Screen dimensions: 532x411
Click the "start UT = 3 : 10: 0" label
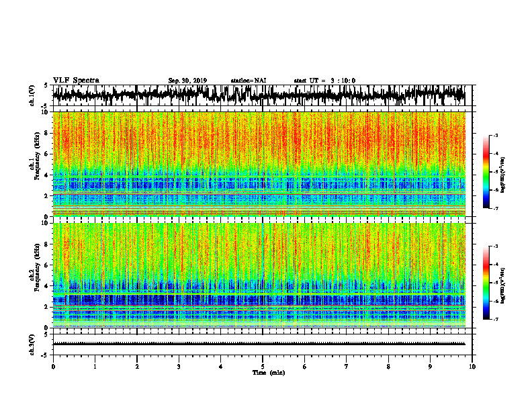point(324,81)
